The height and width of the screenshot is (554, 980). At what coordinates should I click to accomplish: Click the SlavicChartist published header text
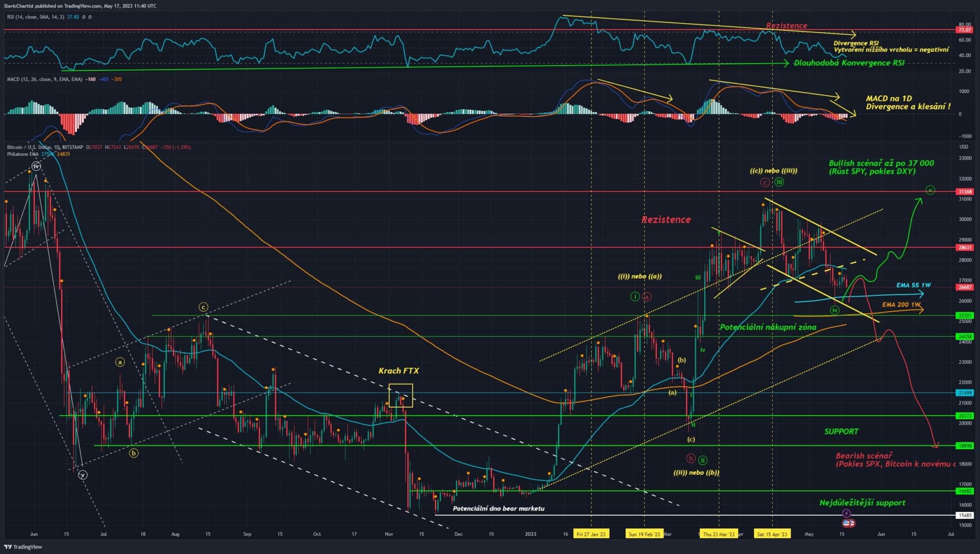[x=79, y=6]
